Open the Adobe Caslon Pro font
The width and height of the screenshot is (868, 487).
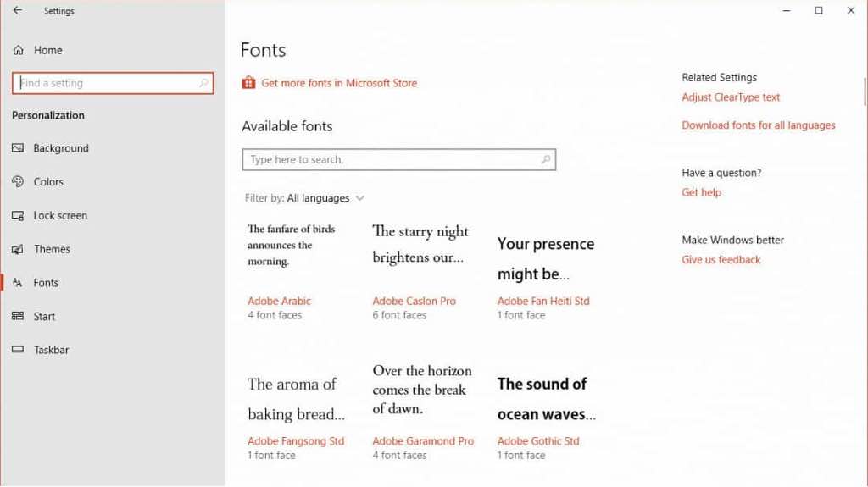[x=414, y=301]
